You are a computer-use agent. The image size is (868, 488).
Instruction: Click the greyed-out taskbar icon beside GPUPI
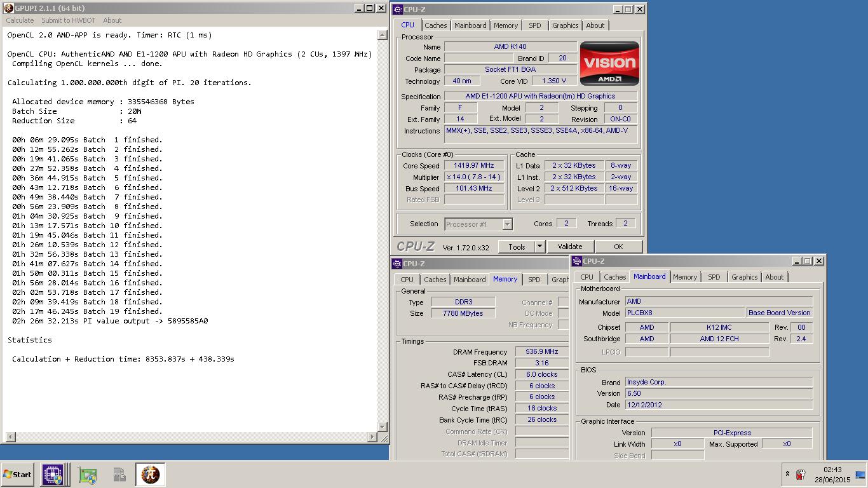119,475
